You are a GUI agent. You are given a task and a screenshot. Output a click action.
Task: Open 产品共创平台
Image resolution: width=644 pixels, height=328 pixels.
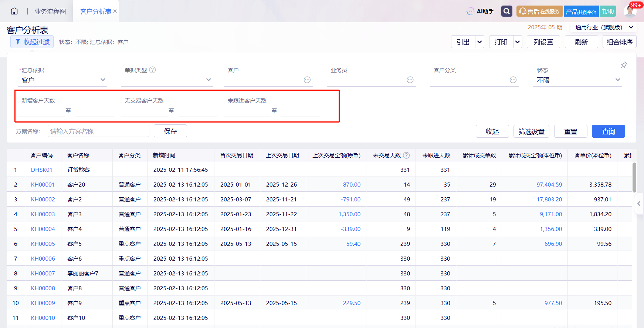tap(581, 11)
